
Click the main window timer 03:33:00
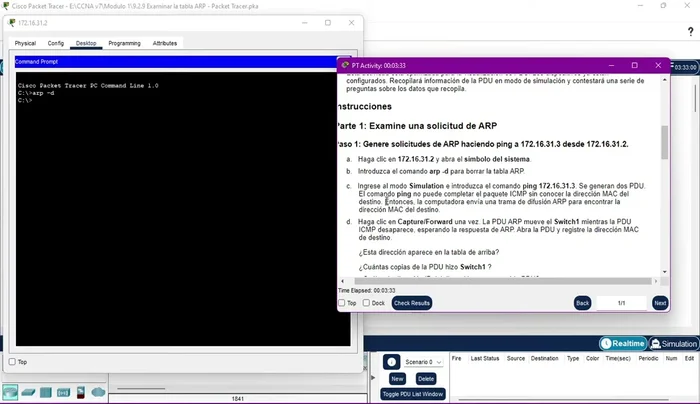684,67
